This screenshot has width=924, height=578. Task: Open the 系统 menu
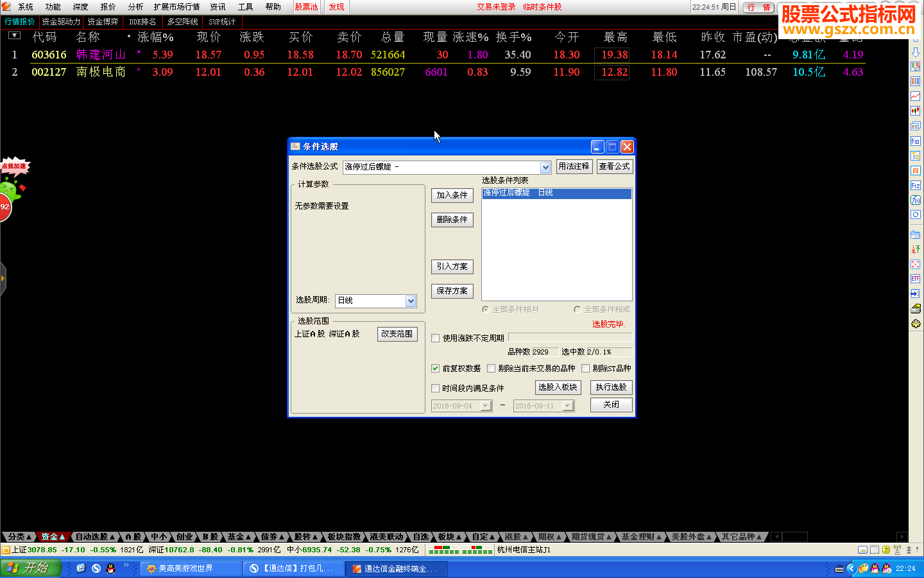coord(26,7)
